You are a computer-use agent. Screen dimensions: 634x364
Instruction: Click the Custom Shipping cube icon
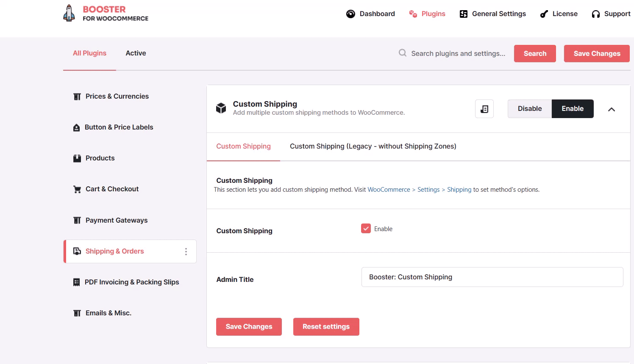click(221, 108)
